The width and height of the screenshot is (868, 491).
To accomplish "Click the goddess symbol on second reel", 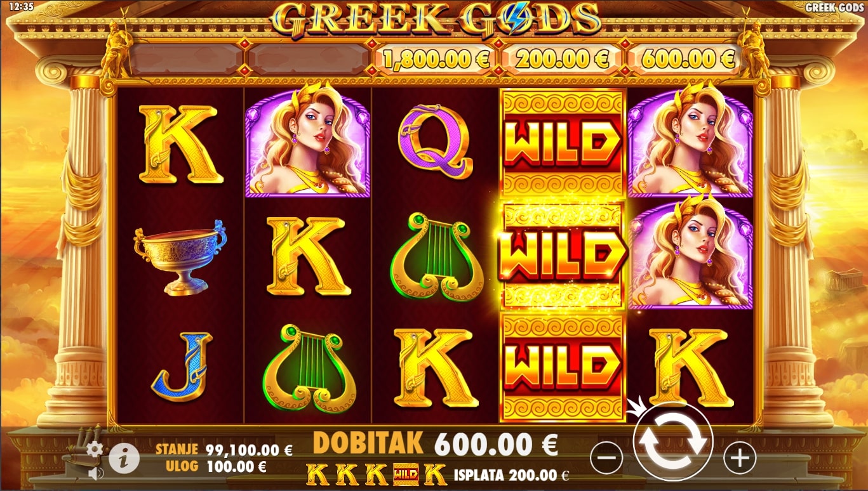I will (x=307, y=143).
